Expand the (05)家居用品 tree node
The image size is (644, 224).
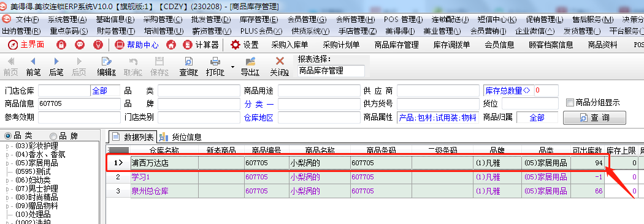(7, 163)
